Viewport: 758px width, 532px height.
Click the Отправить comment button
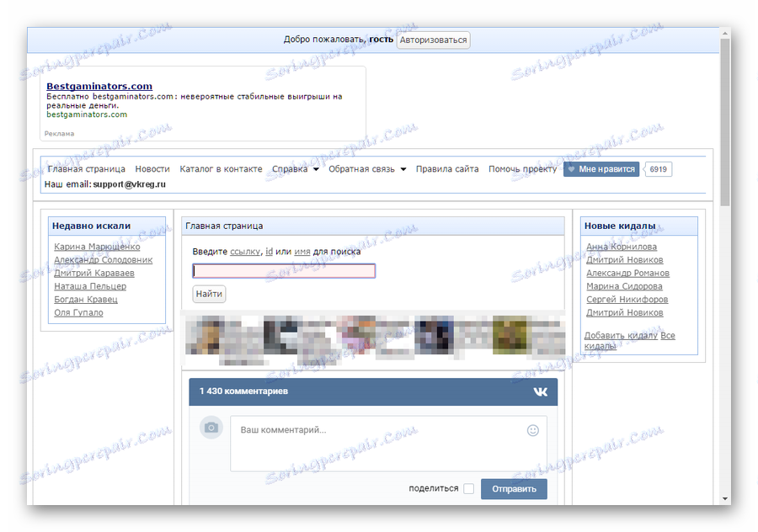(x=514, y=489)
